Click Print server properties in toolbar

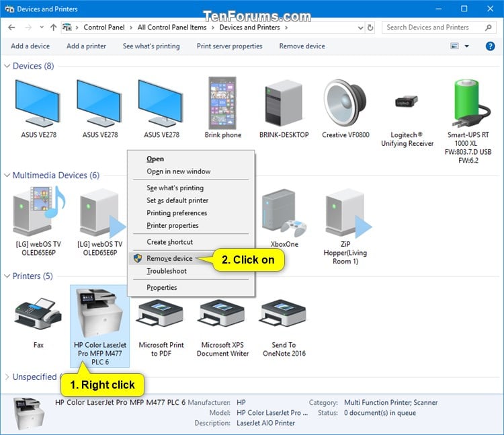pyautogui.click(x=230, y=46)
